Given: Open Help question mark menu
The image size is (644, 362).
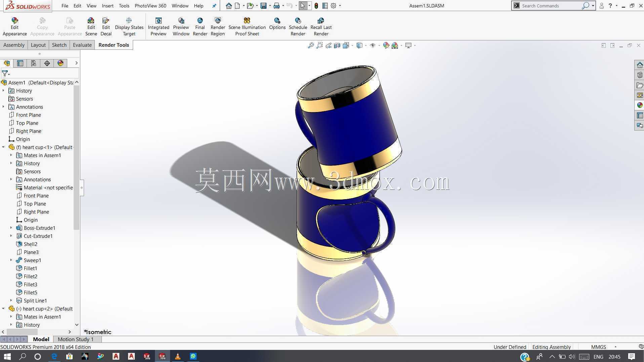Looking at the screenshot, I should [x=610, y=6].
